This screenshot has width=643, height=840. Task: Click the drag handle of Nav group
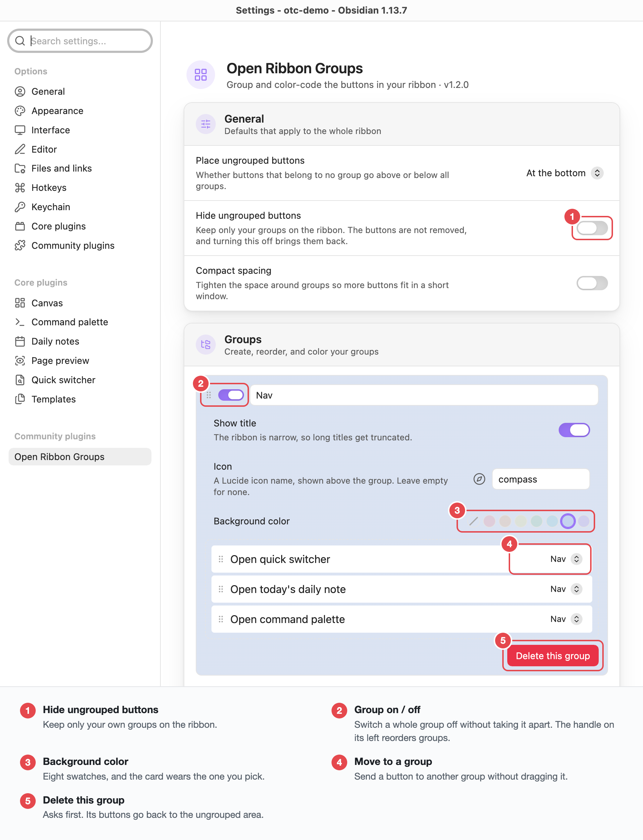tap(209, 395)
